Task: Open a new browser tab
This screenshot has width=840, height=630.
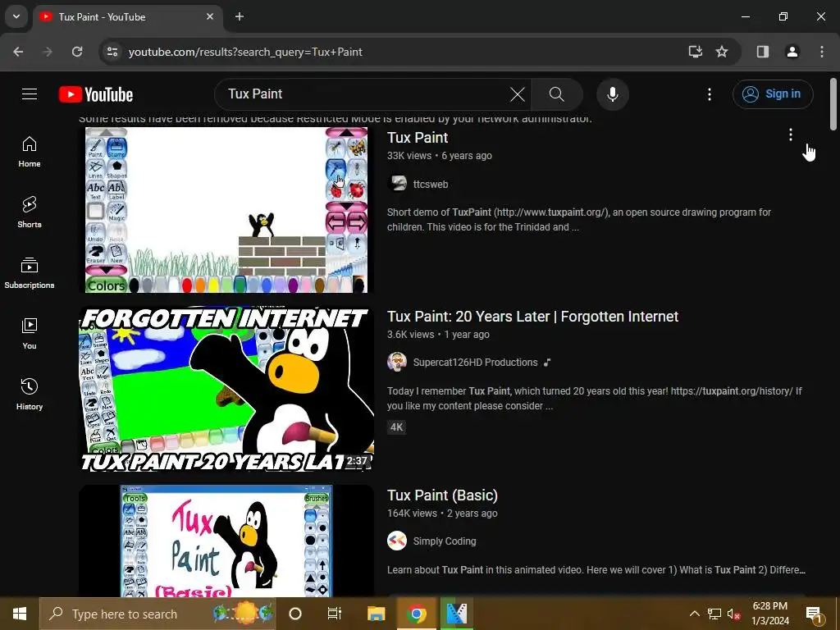Action: point(240,16)
